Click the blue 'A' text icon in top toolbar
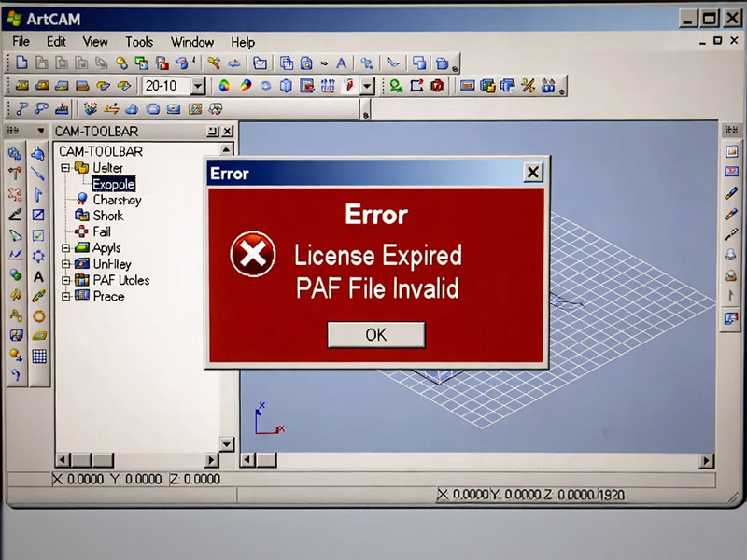 coord(342,63)
